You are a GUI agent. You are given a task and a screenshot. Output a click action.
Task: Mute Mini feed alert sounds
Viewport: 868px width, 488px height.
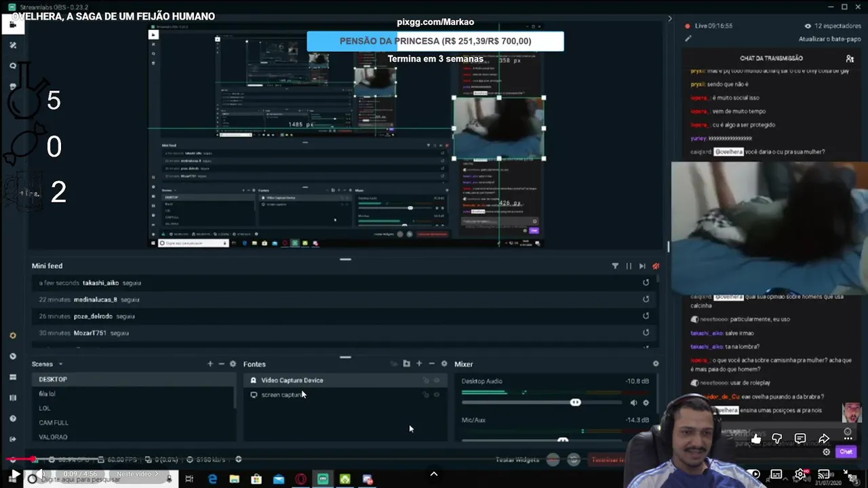[x=656, y=266]
